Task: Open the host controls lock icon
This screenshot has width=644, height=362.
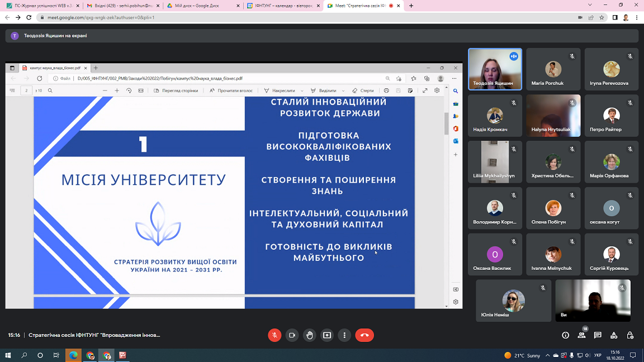Action: tap(630, 335)
